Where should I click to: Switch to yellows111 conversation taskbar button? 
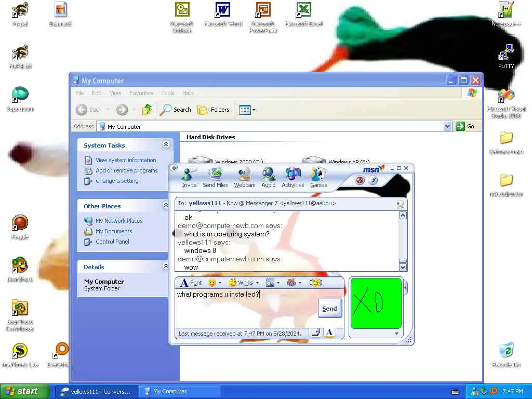point(97,392)
